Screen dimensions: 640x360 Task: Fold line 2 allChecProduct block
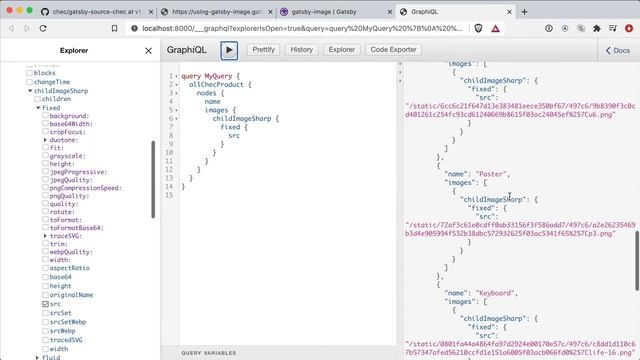pyautogui.click(x=176, y=85)
